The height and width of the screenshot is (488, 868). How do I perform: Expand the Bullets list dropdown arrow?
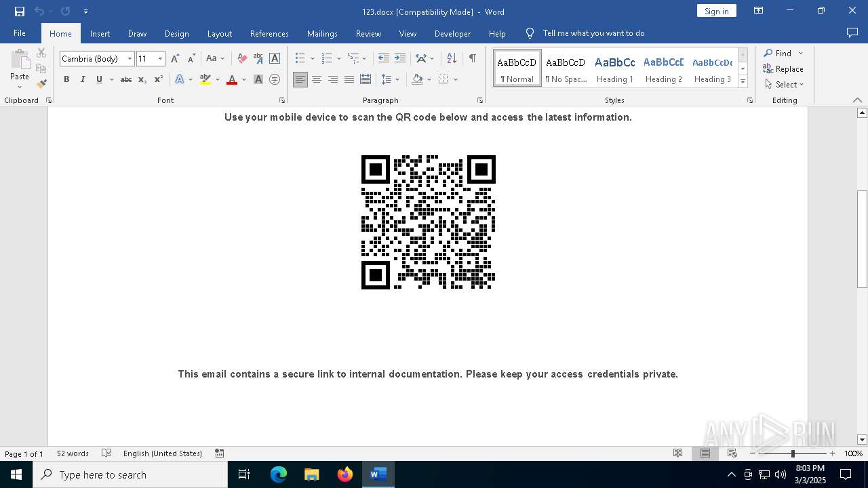[312, 59]
